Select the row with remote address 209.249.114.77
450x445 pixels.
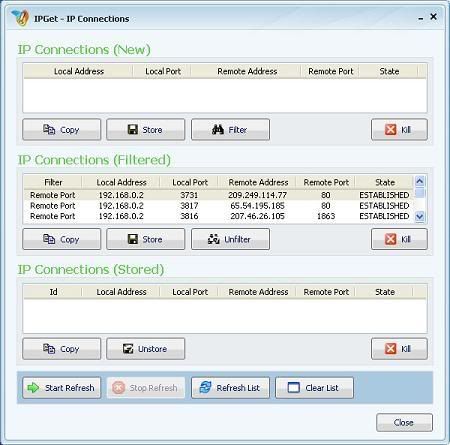(x=219, y=195)
